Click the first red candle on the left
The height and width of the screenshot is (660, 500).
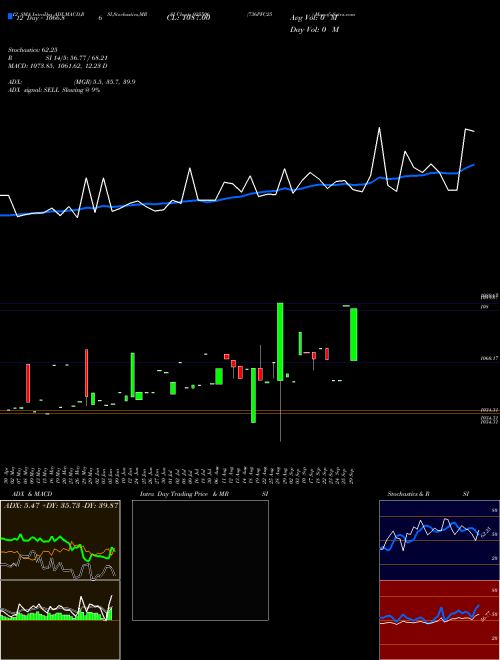point(28,383)
